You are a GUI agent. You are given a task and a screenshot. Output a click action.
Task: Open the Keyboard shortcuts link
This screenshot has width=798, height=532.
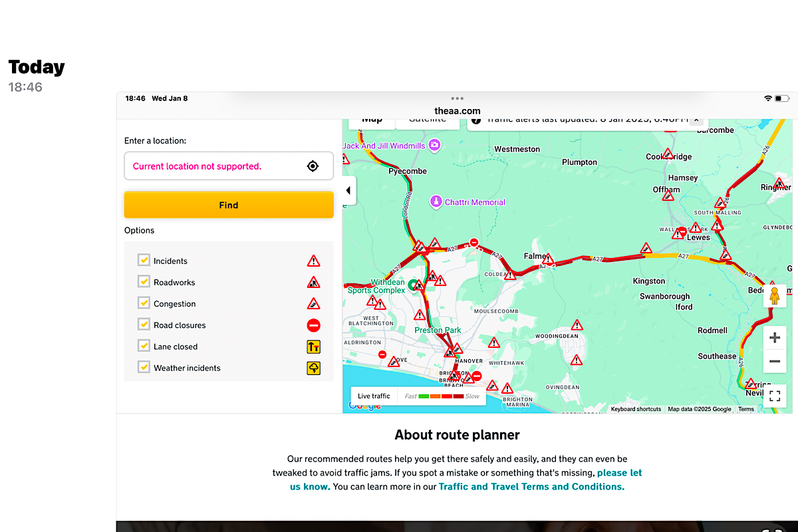(636, 409)
